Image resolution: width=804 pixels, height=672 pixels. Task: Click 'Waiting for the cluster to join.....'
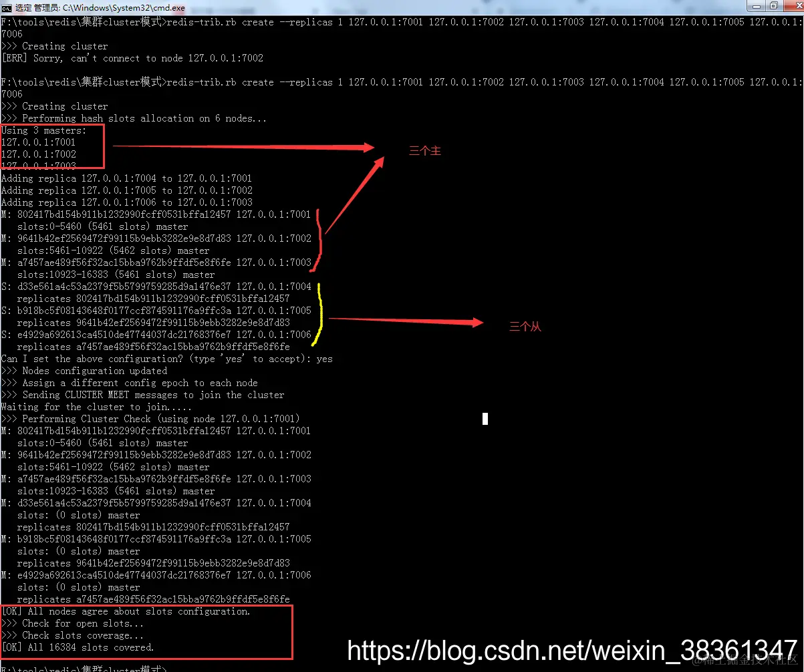click(x=96, y=407)
